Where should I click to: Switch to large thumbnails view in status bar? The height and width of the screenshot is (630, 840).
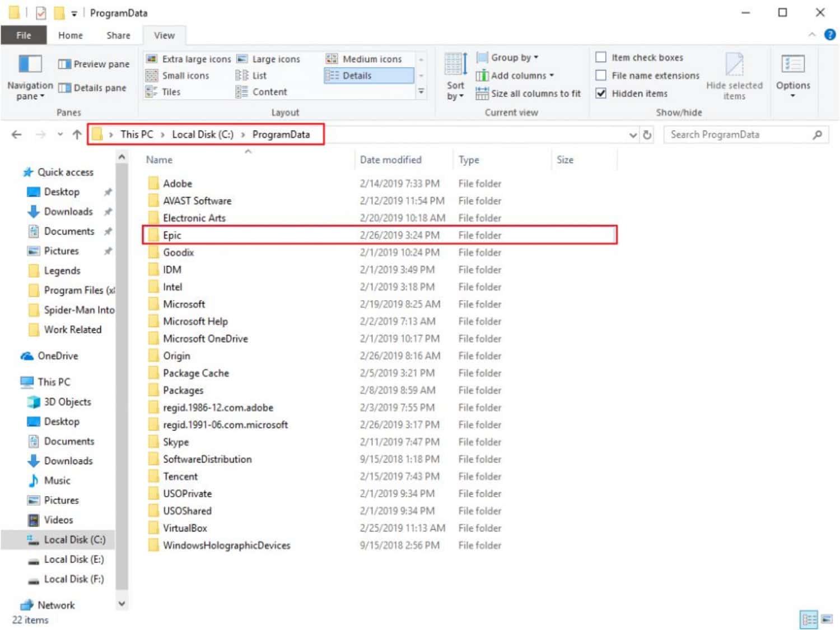pyautogui.click(x=827, y=619)
